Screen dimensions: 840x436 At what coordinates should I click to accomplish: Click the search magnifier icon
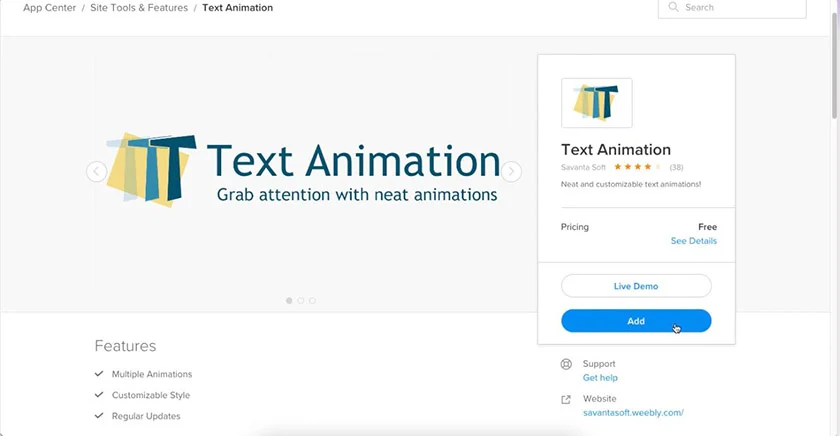click(x=673, y=7)
